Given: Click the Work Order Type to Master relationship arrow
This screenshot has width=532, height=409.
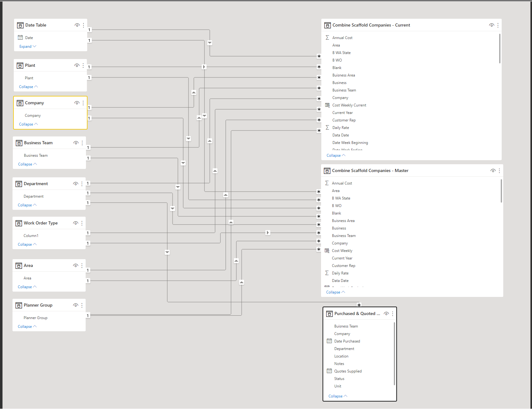Looking at the screenshot, I should (x=268, y=233).
